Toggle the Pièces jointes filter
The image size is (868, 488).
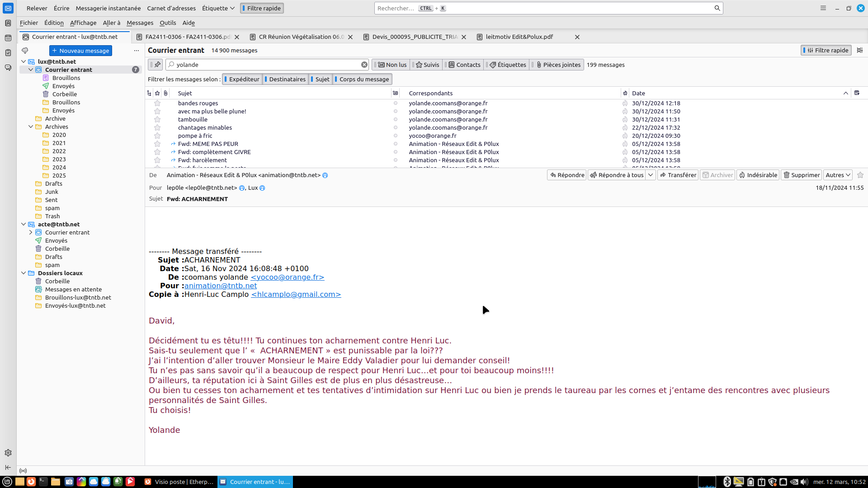tap(557, 65)
